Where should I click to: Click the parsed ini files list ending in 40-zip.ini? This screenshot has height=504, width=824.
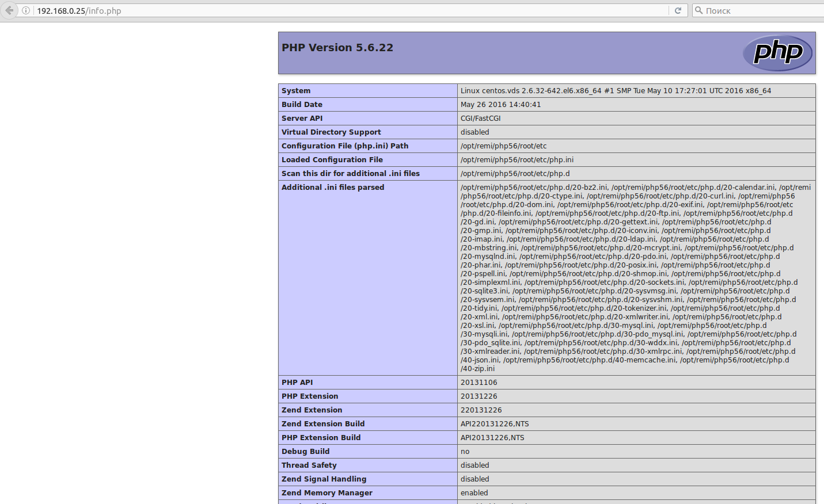tap(636, 278)
